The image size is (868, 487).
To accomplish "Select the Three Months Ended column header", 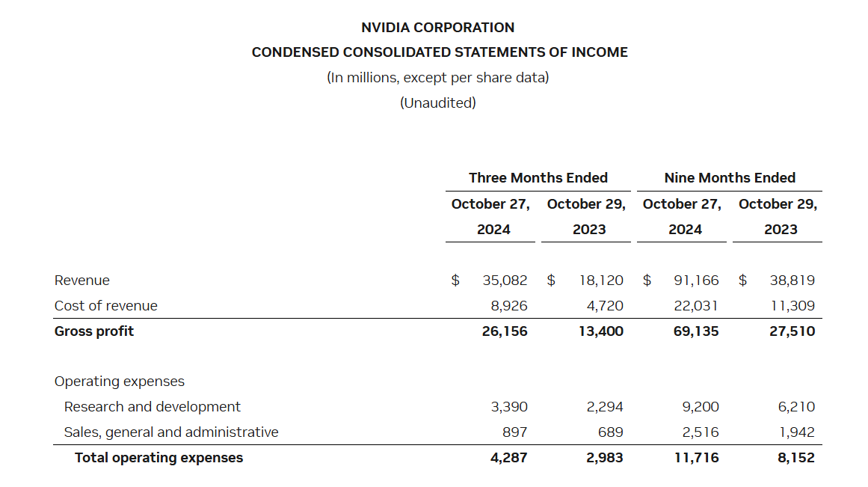I will pyautogui.click(x=538, y=178).
